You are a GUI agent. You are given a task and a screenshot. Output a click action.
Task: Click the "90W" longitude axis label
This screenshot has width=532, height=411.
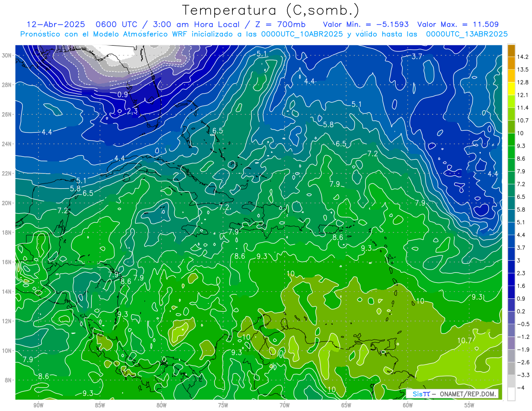38,405
